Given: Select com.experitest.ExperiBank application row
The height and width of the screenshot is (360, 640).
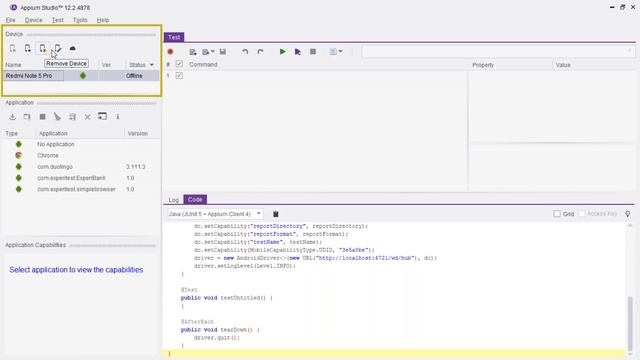Looking at the screenshot, I should [82, 178].
